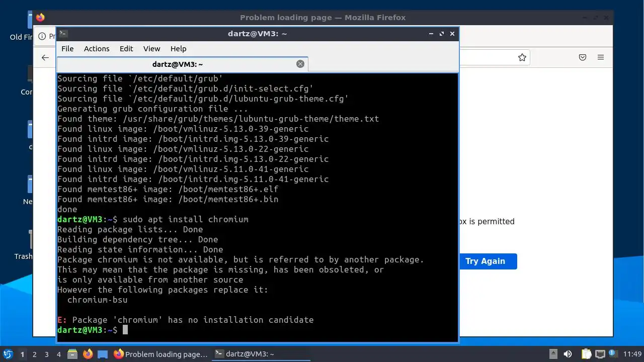Click the initrd.img-5.11.0-41-generic line
The width and height of the screenshot is (644, 362).
(x=193, y=179)
